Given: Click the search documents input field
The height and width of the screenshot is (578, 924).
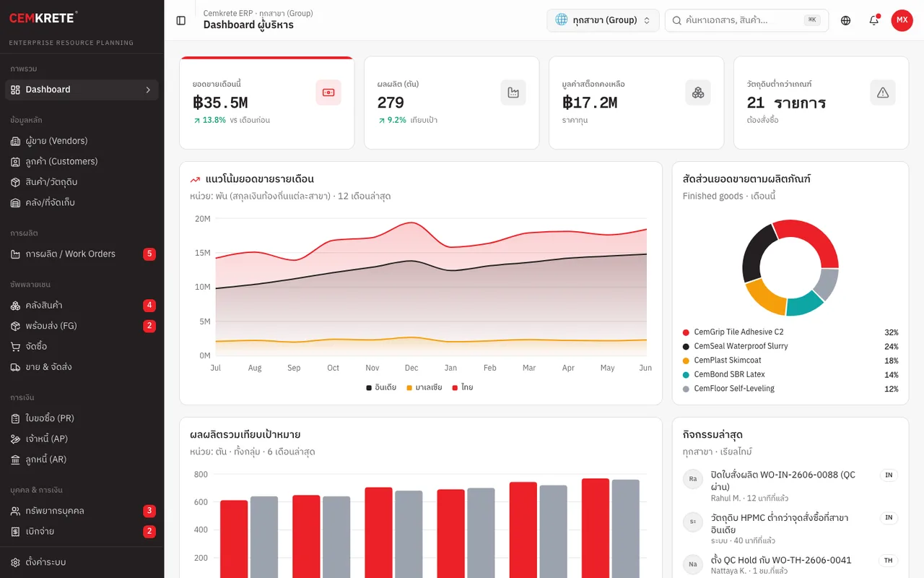Looking at the screenshot, I should point(747,20).
